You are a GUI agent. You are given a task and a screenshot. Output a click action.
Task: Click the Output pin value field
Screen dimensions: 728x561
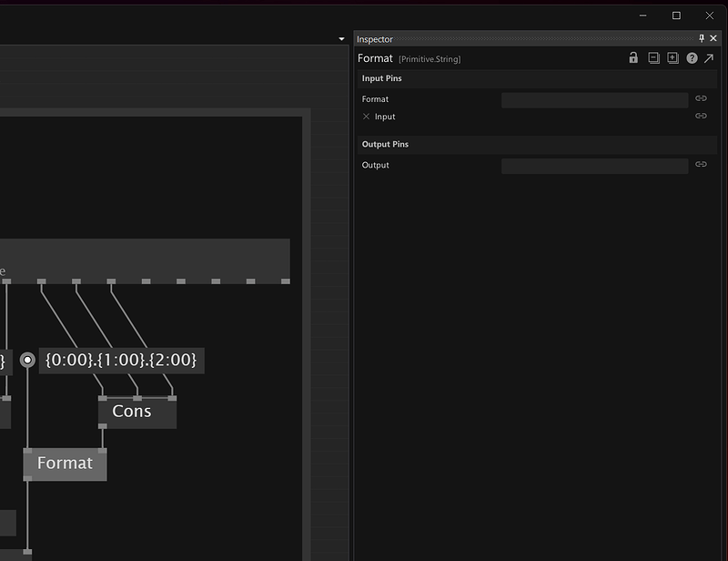(x=594, y=166)
